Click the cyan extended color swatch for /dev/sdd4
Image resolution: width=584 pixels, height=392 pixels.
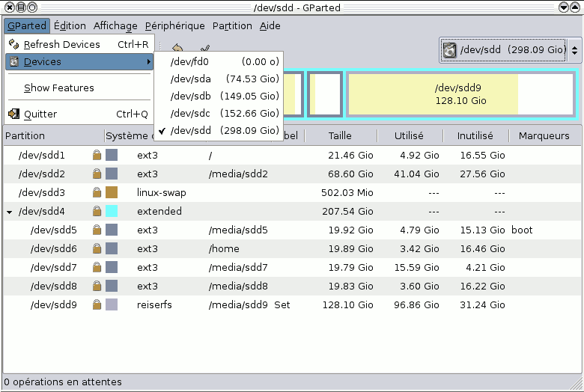(112, 212)
